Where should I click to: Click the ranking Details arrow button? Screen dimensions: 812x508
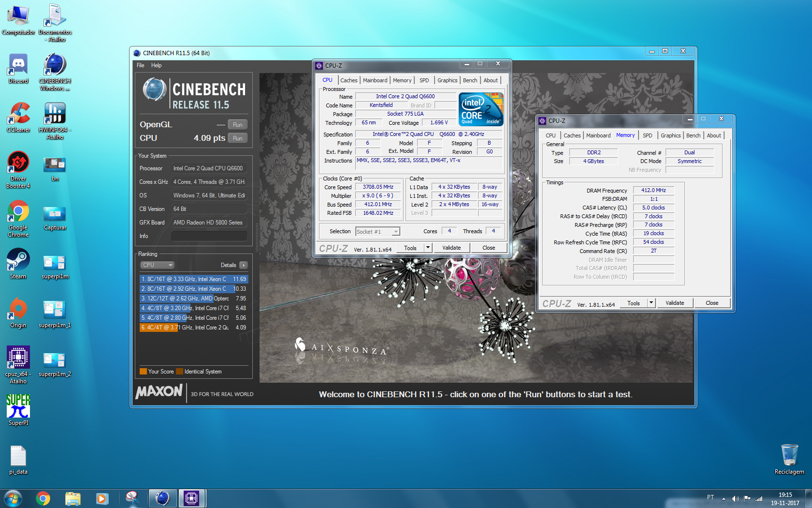click(243, 265)
